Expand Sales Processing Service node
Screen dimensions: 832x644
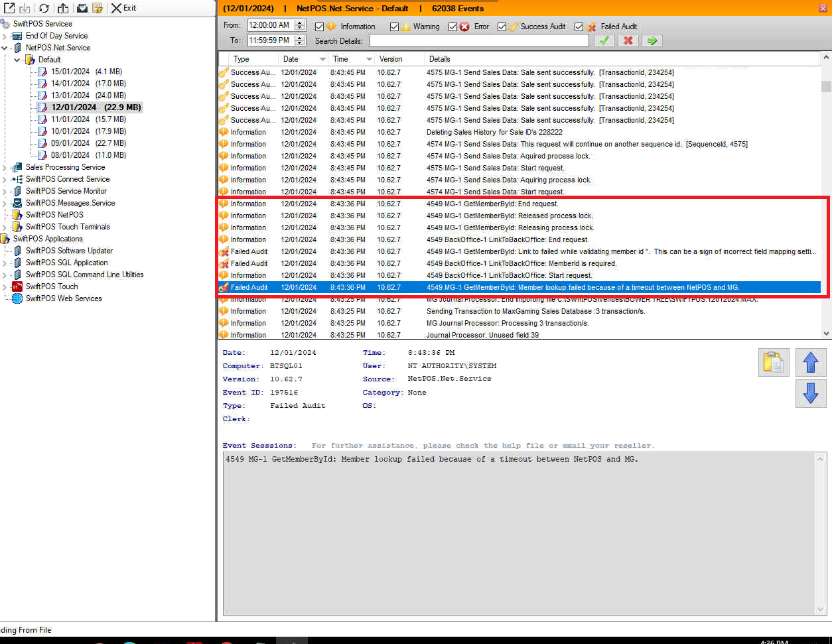coord(5,167)
